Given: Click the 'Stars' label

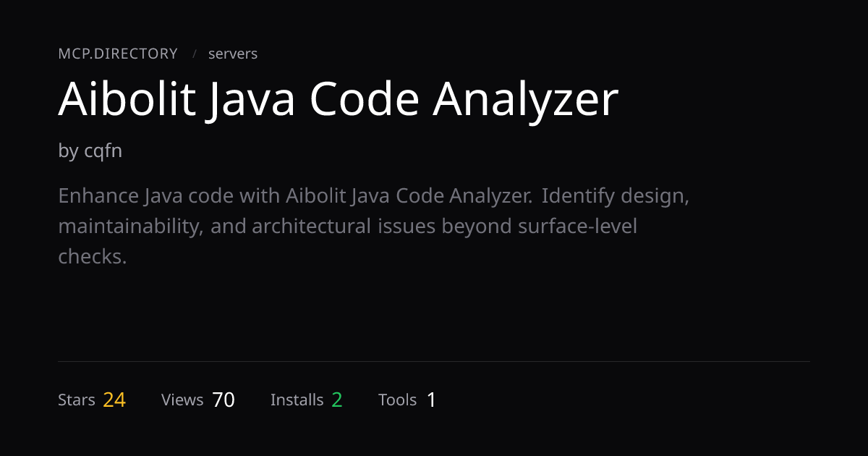Looking at the screenshot, I should click(77, 400).
